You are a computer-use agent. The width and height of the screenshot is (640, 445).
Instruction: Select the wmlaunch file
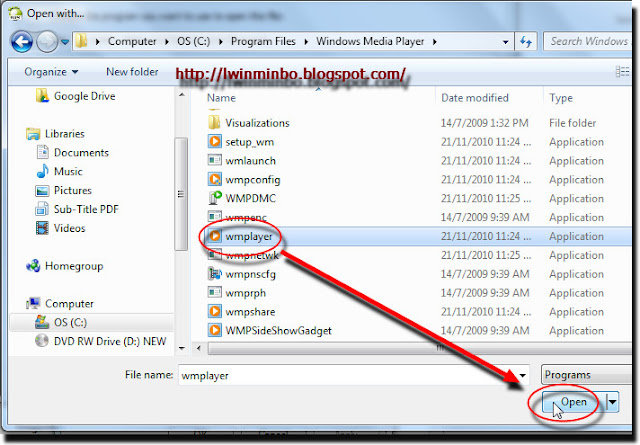tap(250, 161)
